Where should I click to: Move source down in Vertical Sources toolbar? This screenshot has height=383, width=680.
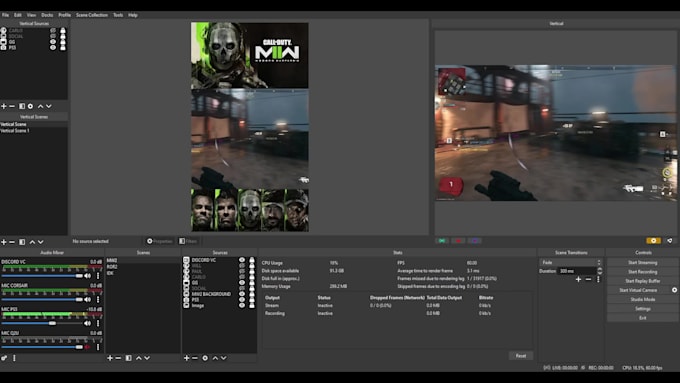tap(49, 106)
